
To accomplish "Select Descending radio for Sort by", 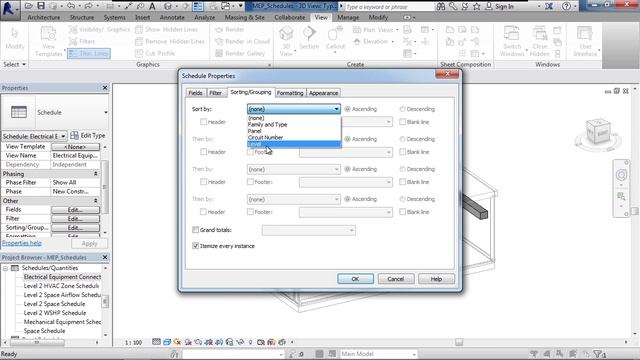I will 402,109.
